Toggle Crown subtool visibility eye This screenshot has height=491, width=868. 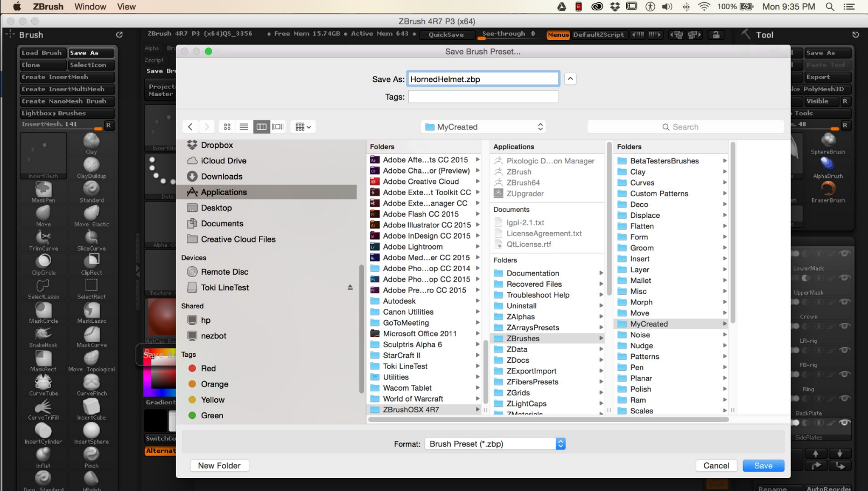(845, 302)
